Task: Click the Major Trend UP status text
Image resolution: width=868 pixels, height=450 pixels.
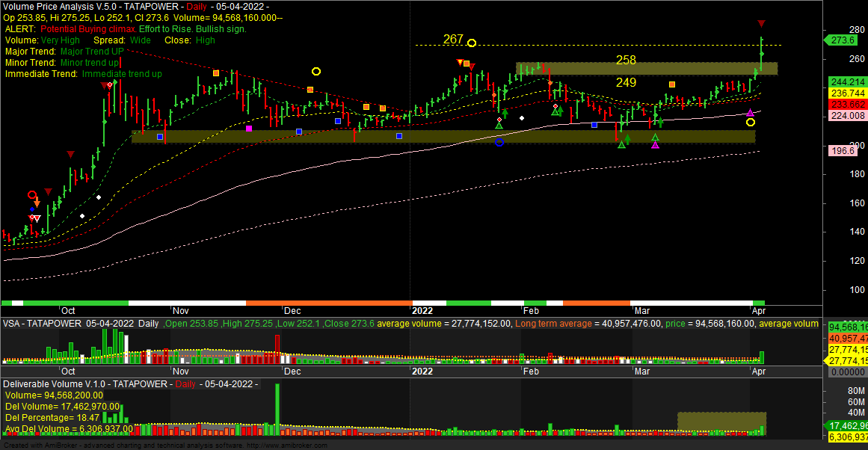Action: [x=65, y=52]
